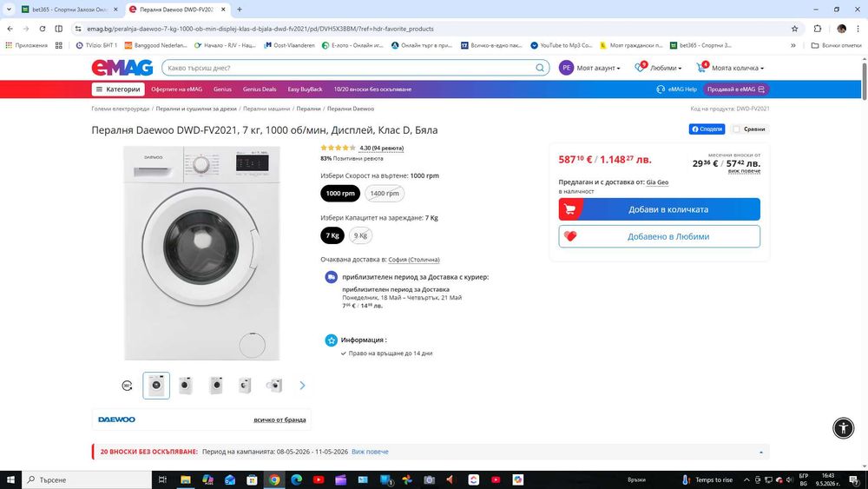
Task: Toggle the Добавено в Любими favorite button
Action: pyautogui.click(x=660, y=236)
